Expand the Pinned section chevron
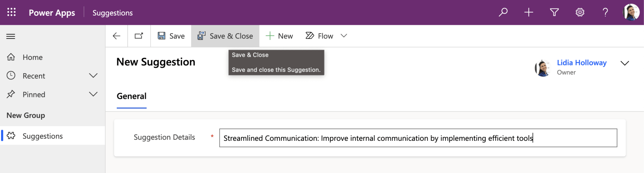Screen dimensions: 644x173 (x=93, y=94)
